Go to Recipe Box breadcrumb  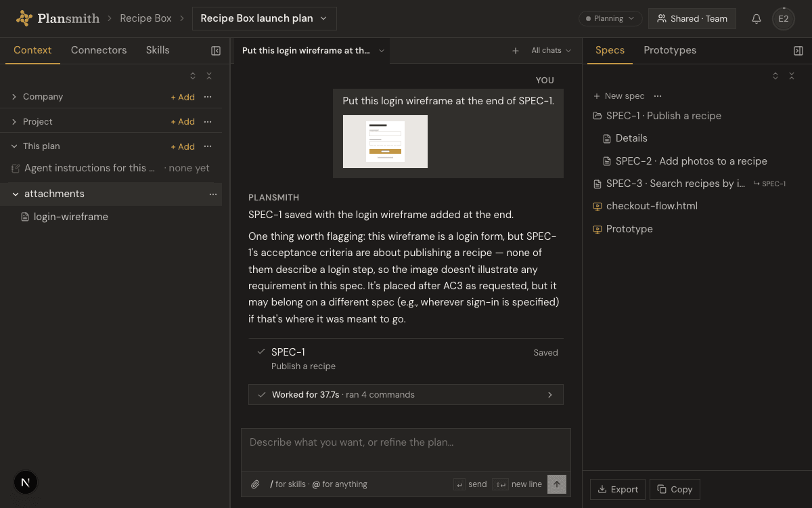145,18
